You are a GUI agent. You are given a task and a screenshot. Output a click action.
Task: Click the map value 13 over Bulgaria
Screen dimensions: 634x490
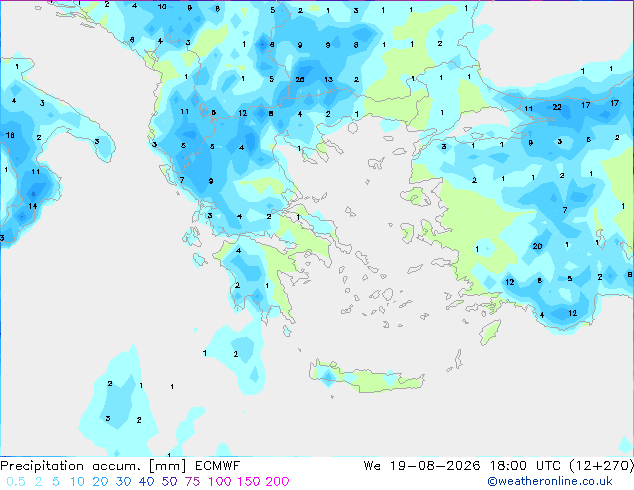click(328, 80)
